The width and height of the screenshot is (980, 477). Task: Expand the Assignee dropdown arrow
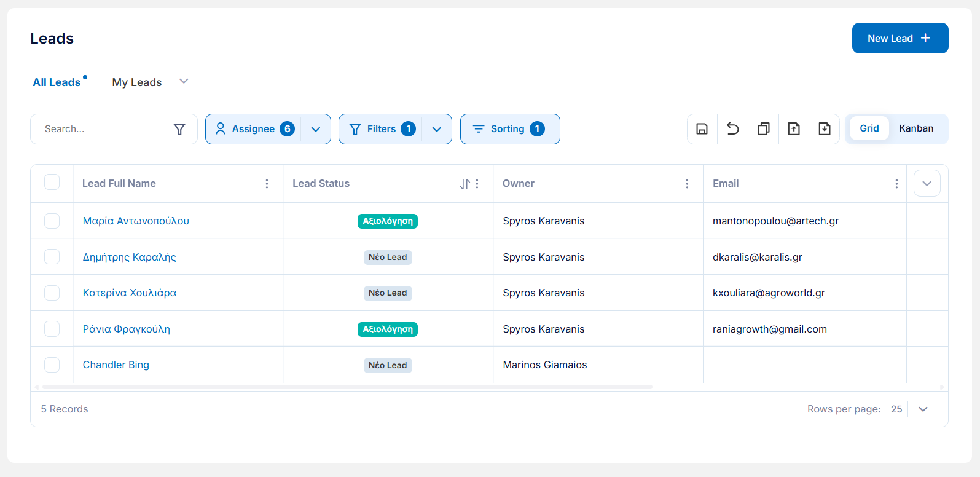point(316,129)
